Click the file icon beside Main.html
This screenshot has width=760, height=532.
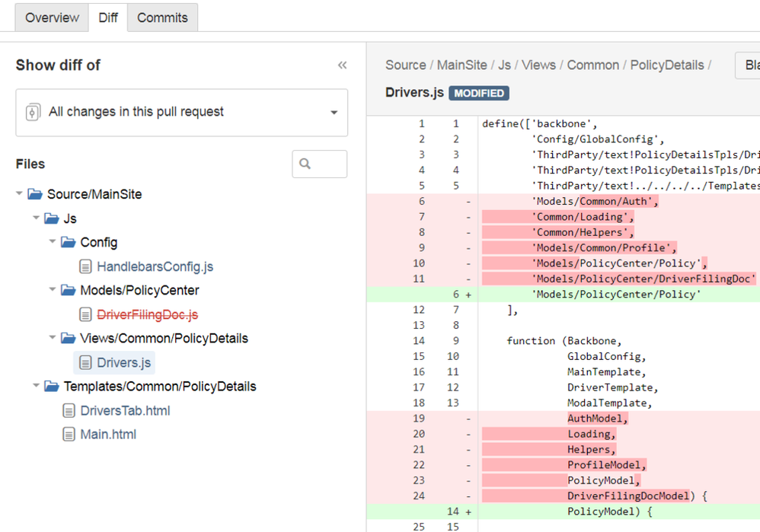coord(69,434)
